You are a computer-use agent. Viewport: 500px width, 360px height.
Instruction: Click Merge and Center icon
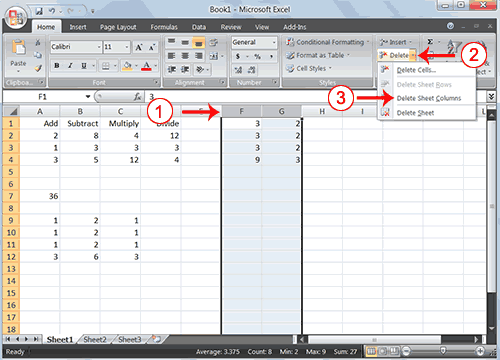pos(214,56)
